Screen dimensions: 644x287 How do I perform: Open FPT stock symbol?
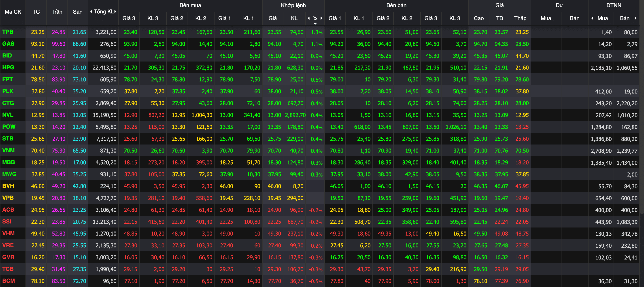pos(8,79)
